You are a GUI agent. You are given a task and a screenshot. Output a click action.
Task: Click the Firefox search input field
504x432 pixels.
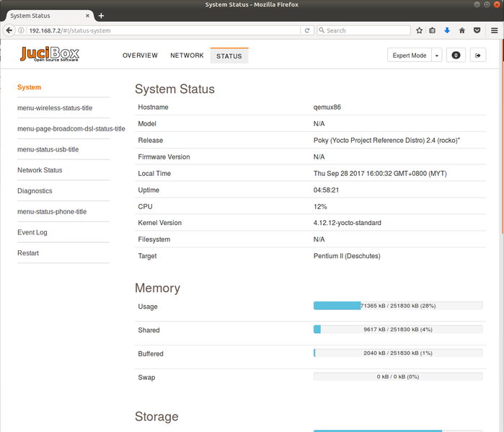pyautogui.click(x=366, y=30)
